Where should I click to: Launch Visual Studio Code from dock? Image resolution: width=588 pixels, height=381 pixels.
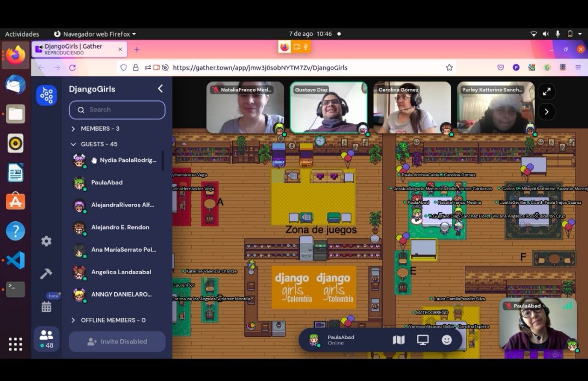tap(15, 260)
